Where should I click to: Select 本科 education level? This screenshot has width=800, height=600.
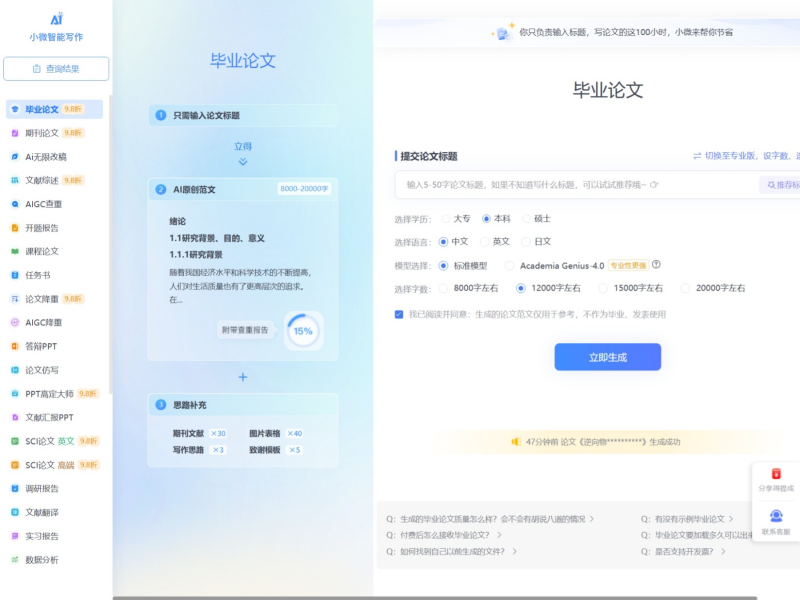(x=486, y=218)
